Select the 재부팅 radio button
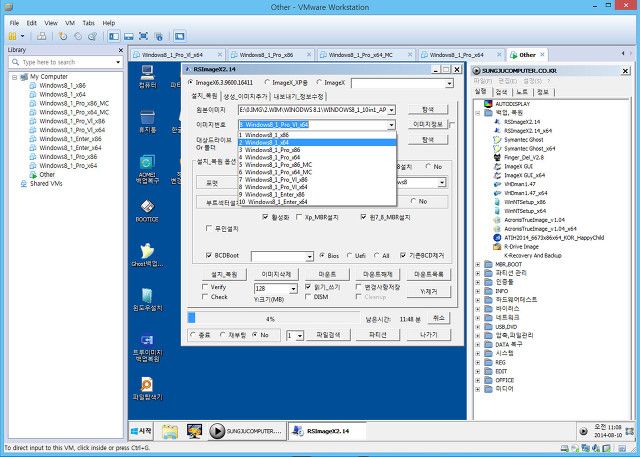Viewport: 640px width, 457px height. [223, 335]
